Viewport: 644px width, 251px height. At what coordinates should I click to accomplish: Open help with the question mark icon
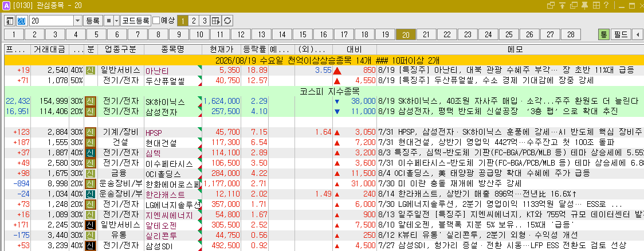point(606,6)
